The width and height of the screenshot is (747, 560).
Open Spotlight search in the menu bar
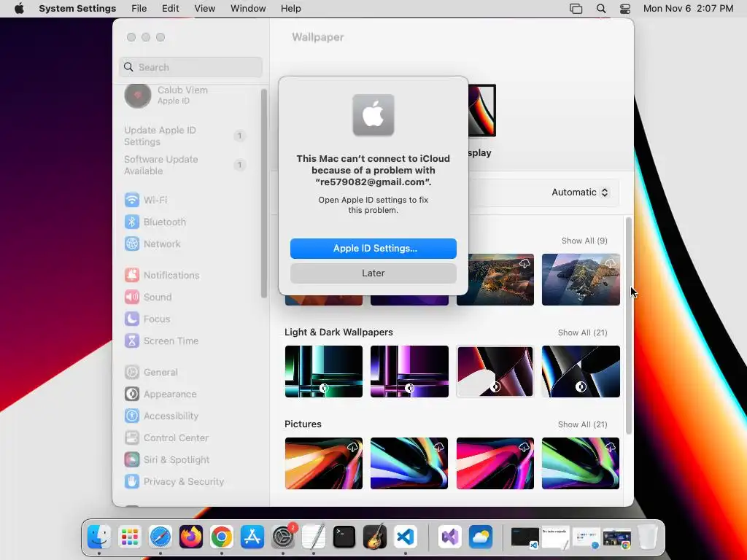point(601,9)
